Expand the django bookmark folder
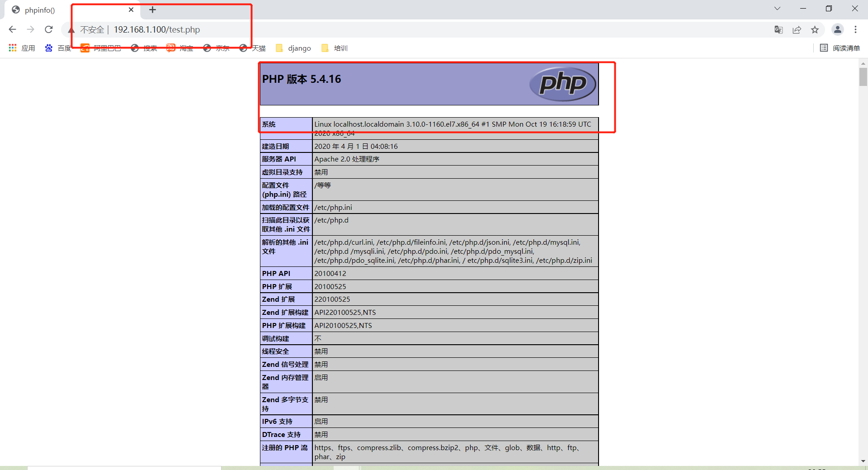 293,48
